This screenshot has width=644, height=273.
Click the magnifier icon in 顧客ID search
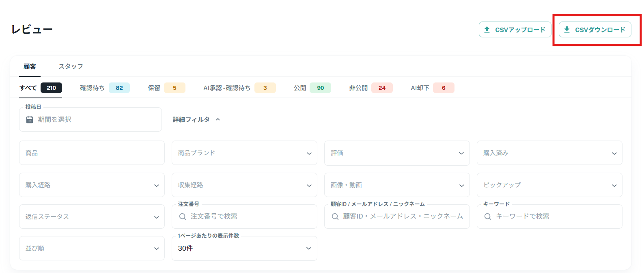pyautogui.click(x=335, y=217)
